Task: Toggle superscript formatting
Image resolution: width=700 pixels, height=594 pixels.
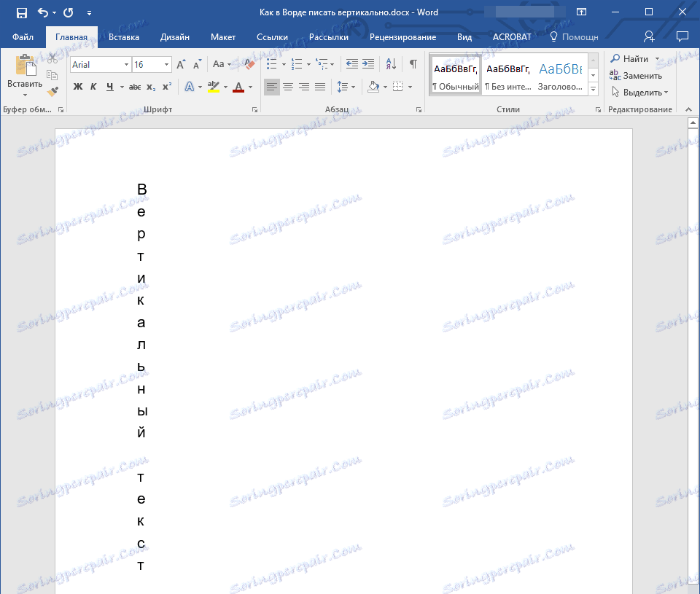Action: 167,87
